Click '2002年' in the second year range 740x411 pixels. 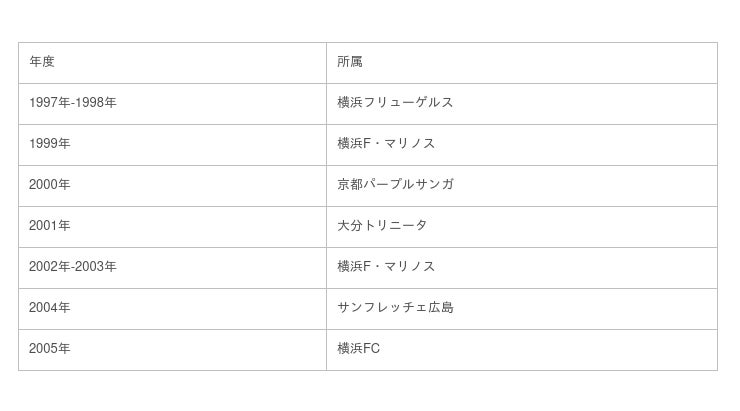49,267
